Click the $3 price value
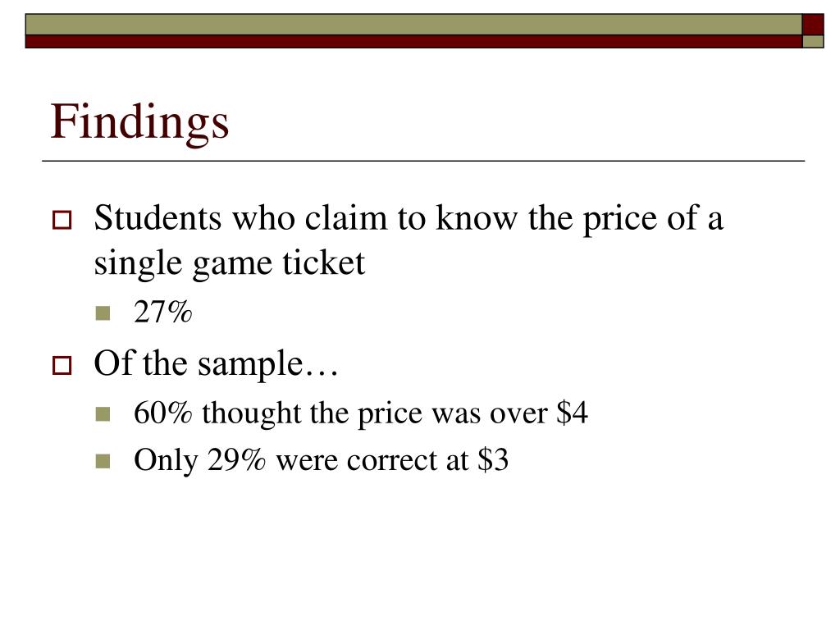This screenshot has width=840, height=630. point(493,460)
